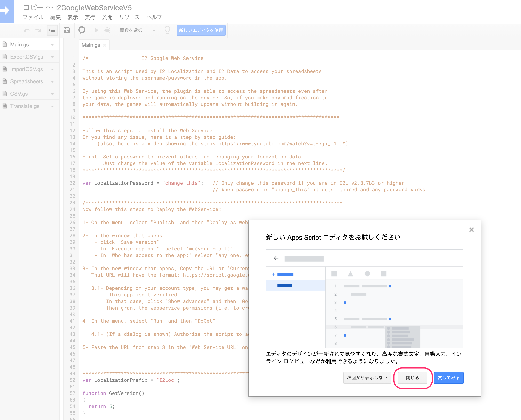
Task: Expand options arrow for ExportCSV.gs
Action: 52,57
